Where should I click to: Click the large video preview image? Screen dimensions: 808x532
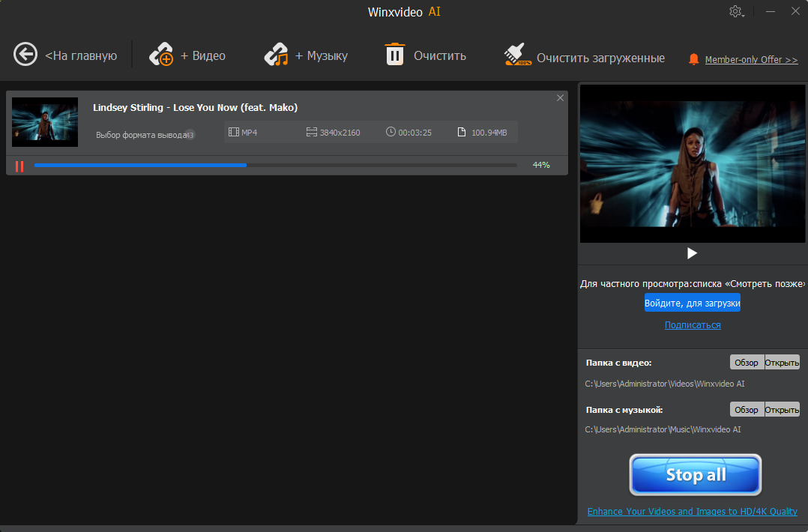tap(692, 164)
